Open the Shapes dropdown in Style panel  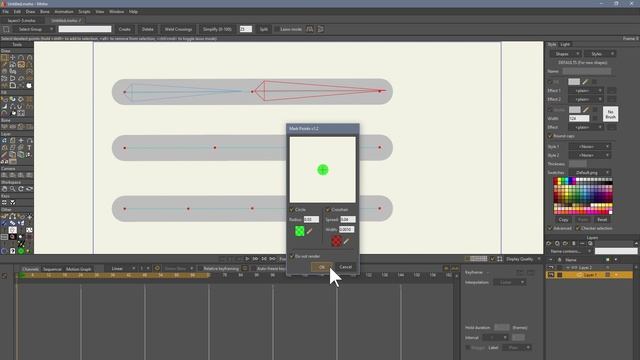pos(565,54)
